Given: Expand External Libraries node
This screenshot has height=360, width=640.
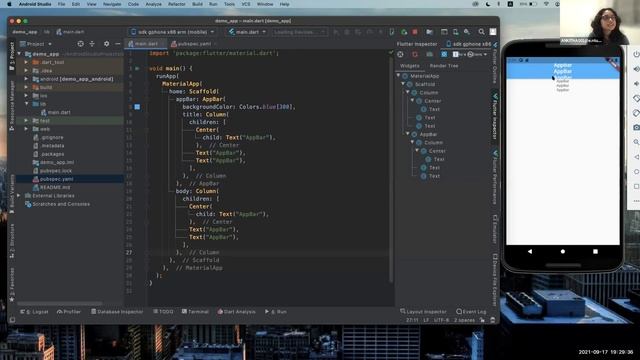Looking at the screenshot, I should [19, 196].
